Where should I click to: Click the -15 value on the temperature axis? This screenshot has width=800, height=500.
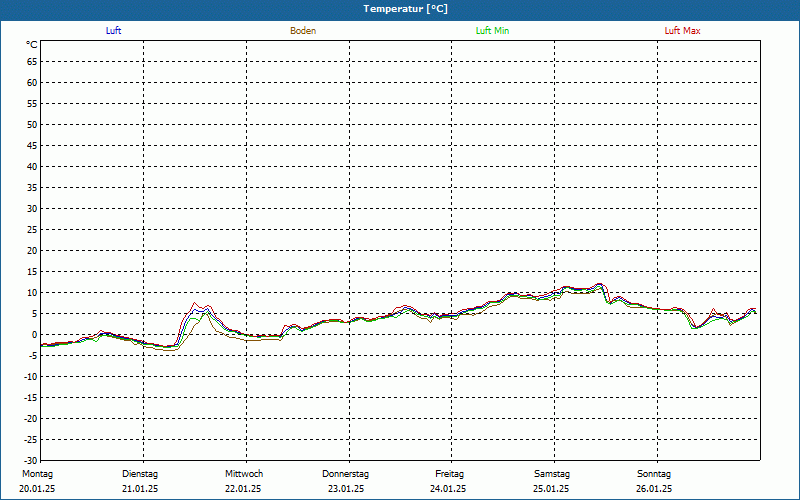click(31, 397)
